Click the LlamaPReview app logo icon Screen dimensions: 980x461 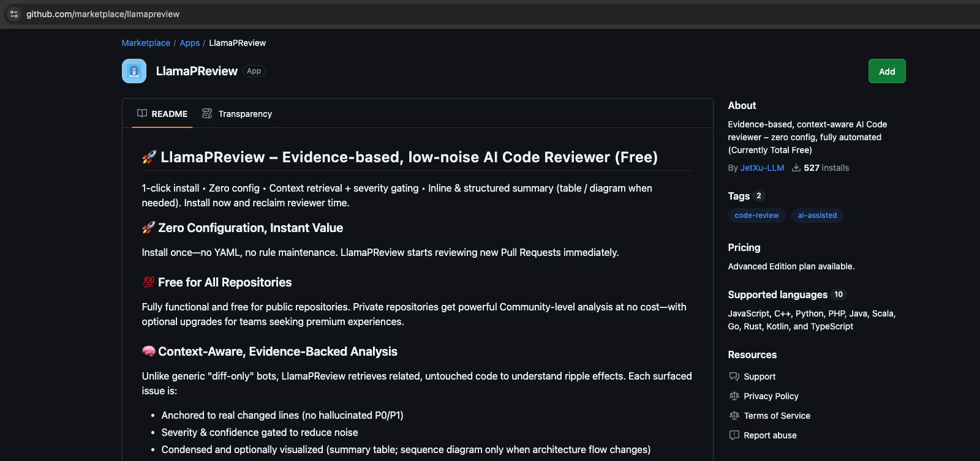pyautogui.click(x=134, y=71)
